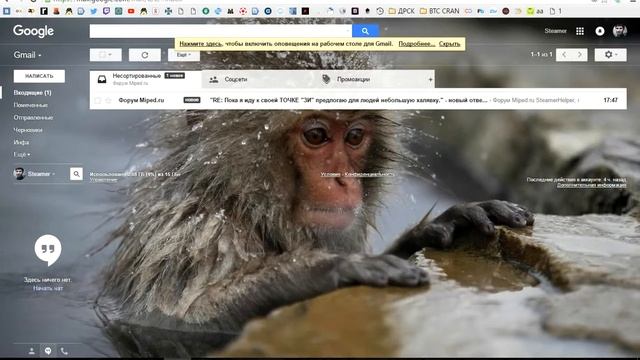This screenshot has width=640, height=360.
Task: Click in the Gmail search field
Action: point(221,31)
